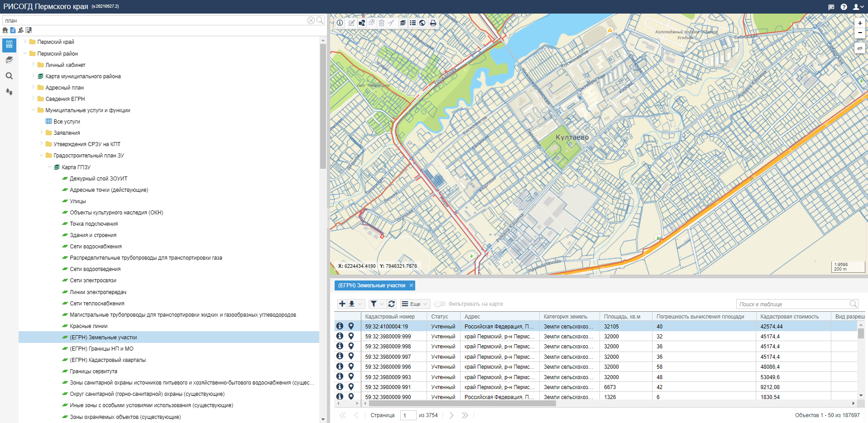
Task: Select the Красные линии layer
Action: click(x=89, y=326)
